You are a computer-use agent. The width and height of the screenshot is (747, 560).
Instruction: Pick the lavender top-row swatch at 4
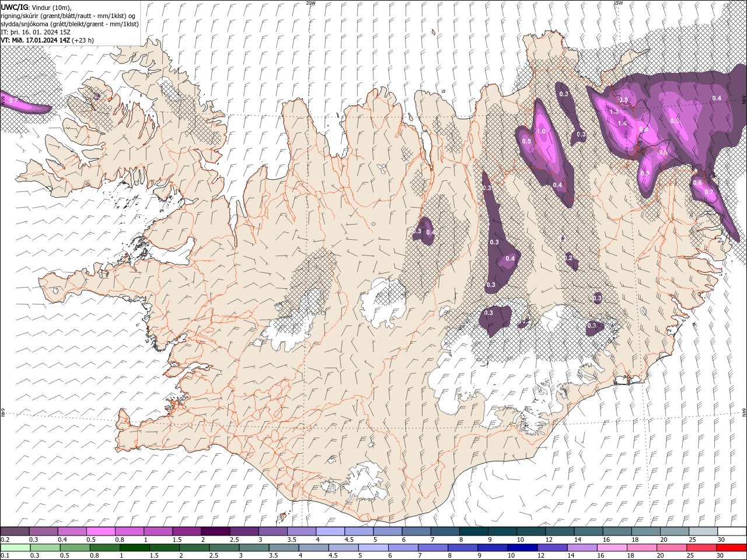(330, 531)
